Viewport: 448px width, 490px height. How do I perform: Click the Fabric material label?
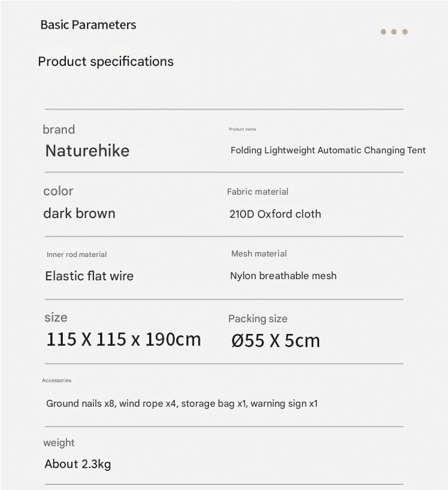click(x=258, y=192)
